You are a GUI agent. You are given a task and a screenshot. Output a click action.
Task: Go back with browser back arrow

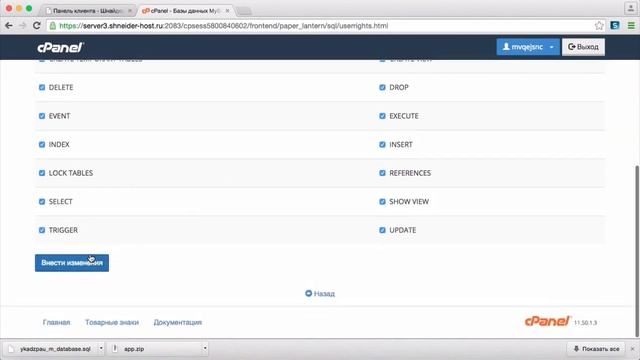(x=9, y=25)
